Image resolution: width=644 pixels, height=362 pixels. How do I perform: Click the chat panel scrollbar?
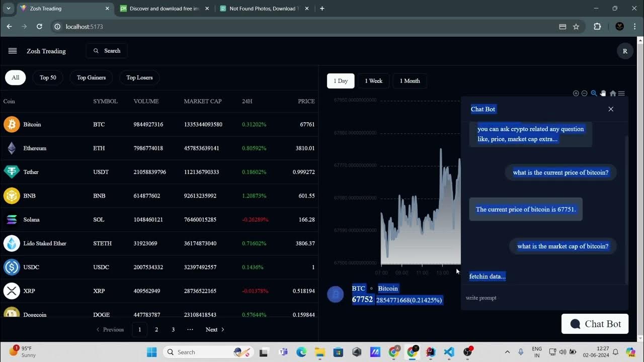[x=626, y=209]
